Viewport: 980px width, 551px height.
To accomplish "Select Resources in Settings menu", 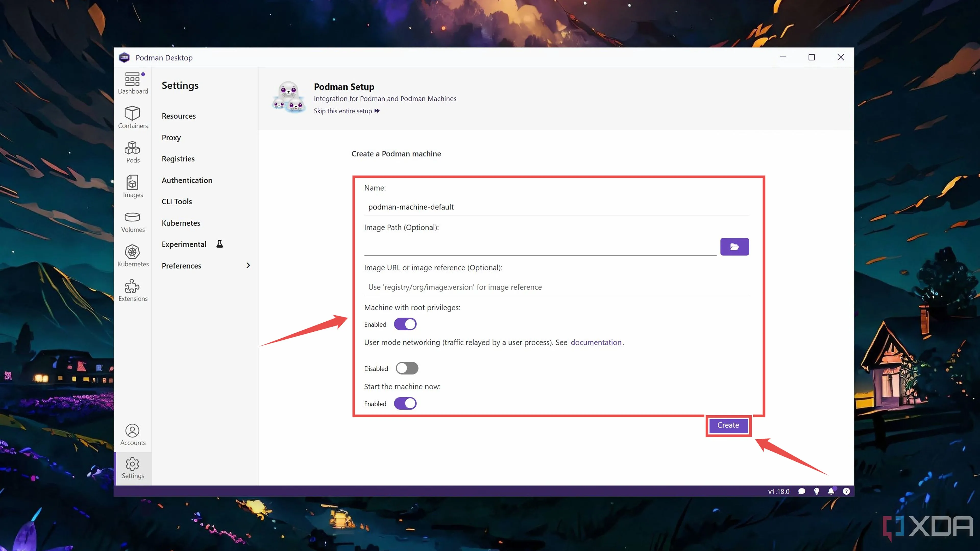I will tap(179, 116).
